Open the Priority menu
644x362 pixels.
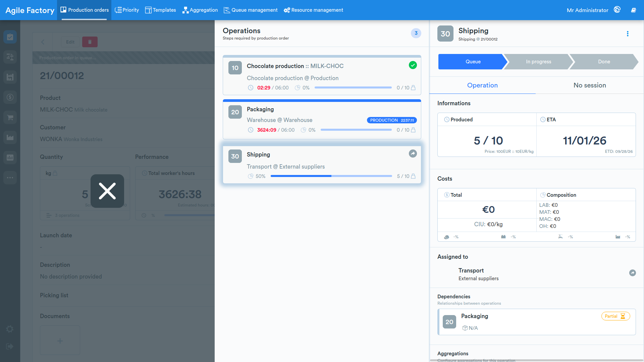pos(127,10)
